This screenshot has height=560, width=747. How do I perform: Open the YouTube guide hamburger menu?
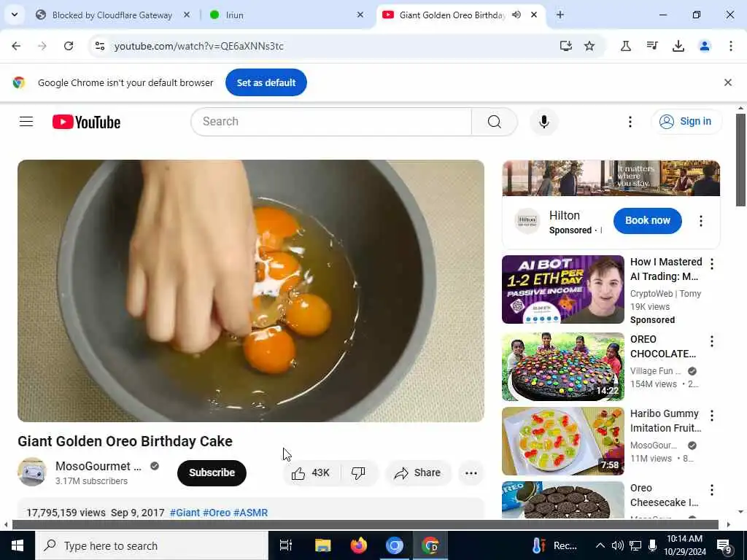point(26,122)
